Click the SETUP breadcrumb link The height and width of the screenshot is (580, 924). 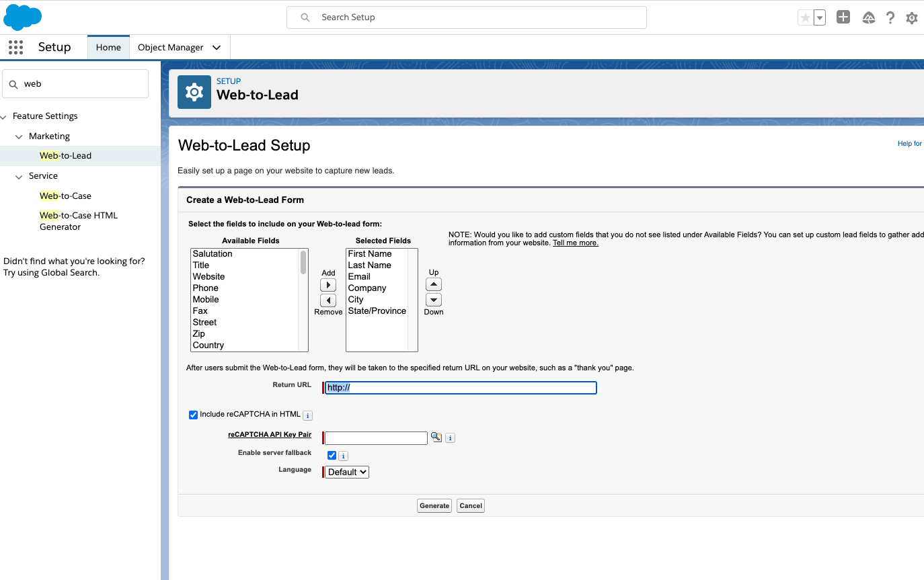pos(229,81)
